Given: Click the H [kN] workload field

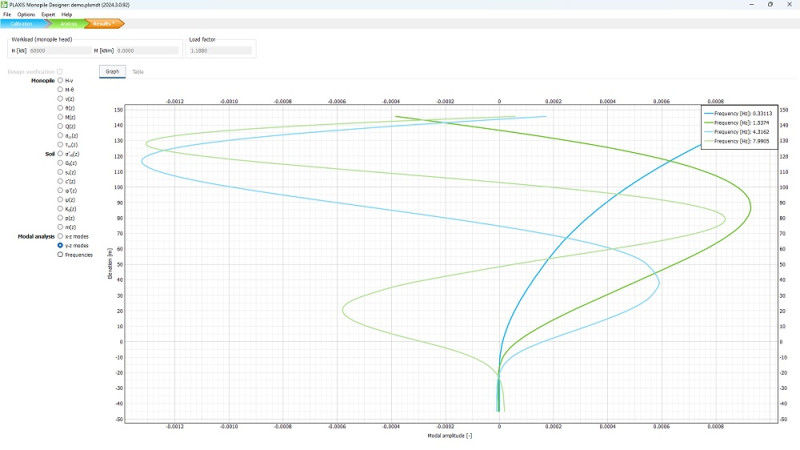Looking at the screenshot, I should pos(60,51).
